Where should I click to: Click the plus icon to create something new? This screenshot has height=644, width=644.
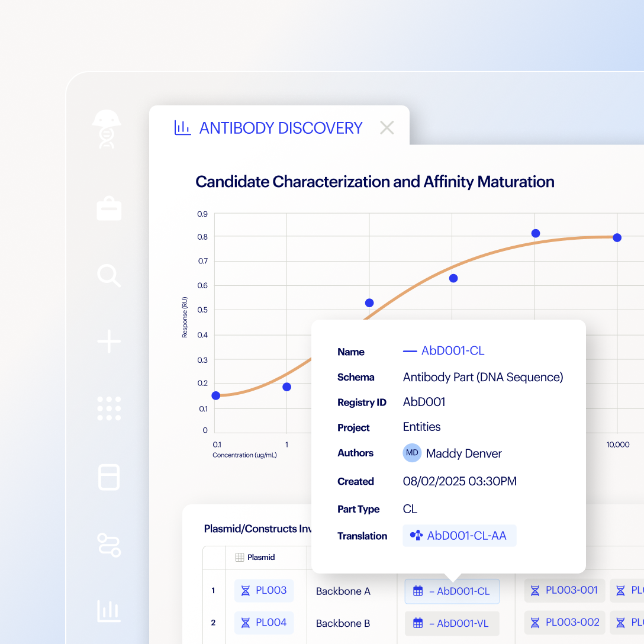coord(108,341)
